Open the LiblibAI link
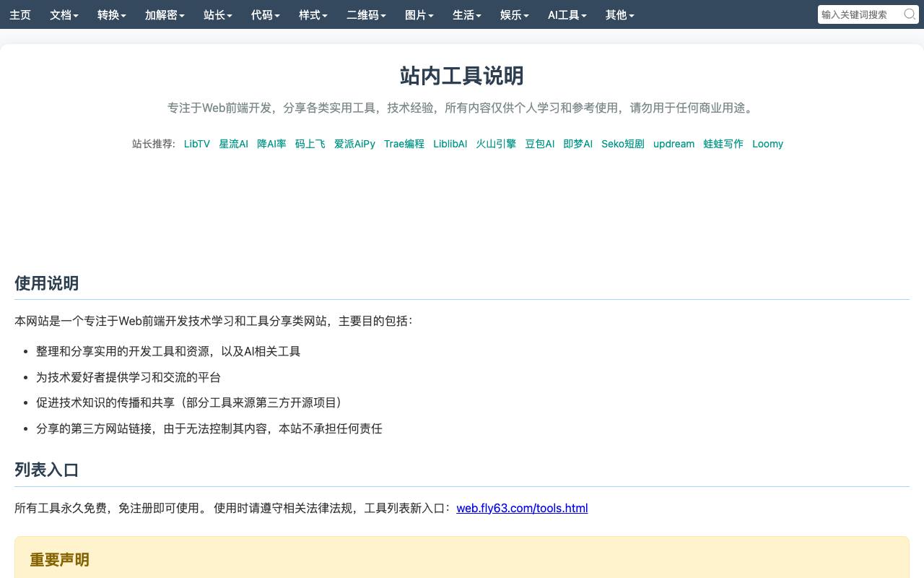The width and height of the screenshot is (924, 578). click(450, 144)
